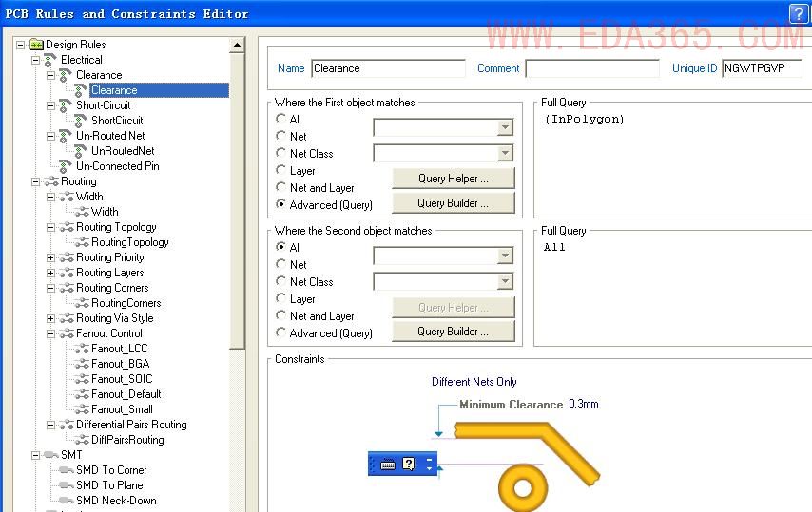This screenshot has height=512, width=812.
Task: Click the rule tree vertical scrollbar thumb
Action: tap(237, 200)
